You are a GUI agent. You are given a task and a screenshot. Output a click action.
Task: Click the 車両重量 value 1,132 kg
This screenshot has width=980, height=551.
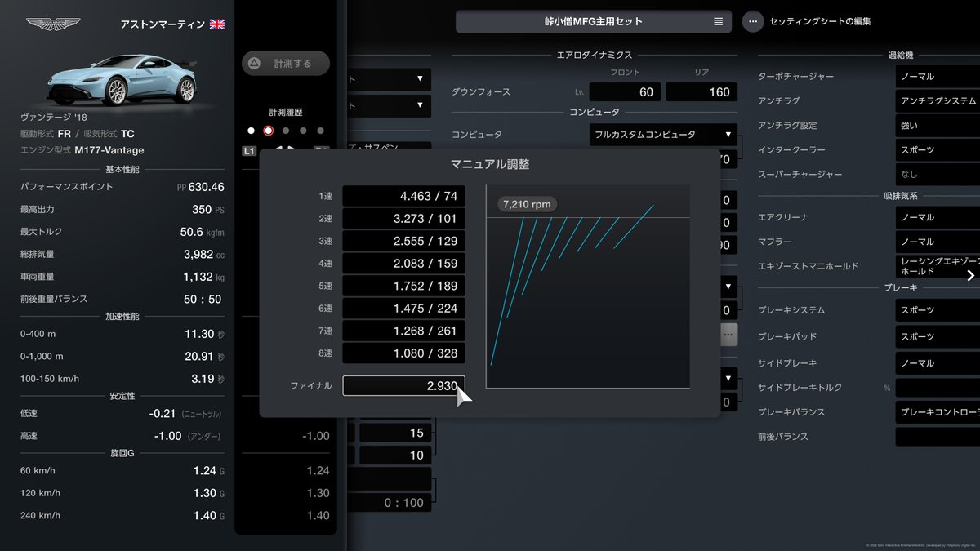[x=204, y=277]
